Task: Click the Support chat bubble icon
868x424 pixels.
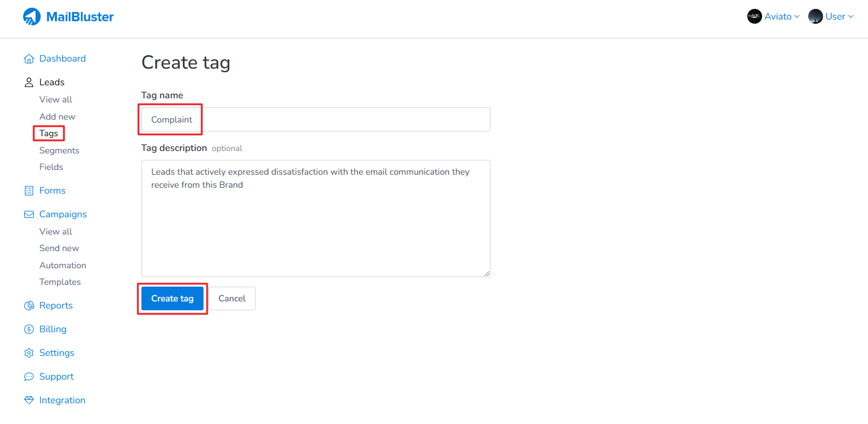Action: [28, 377]
